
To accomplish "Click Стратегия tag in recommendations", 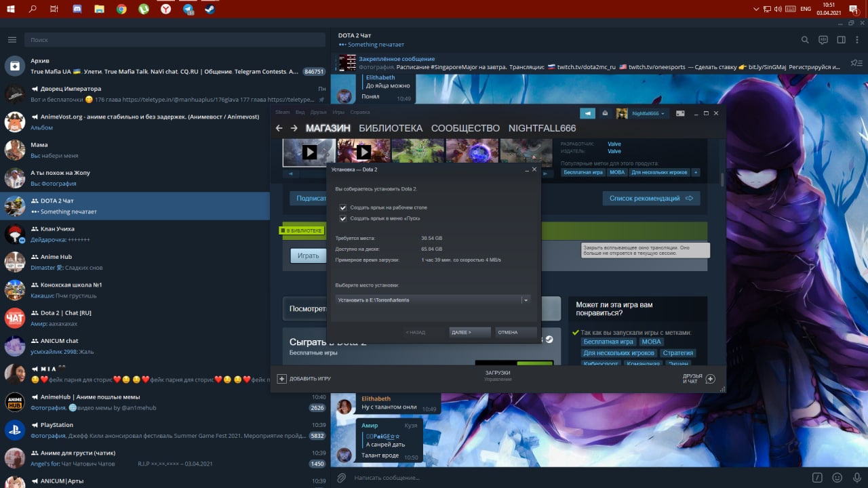I will click(678, 353).
